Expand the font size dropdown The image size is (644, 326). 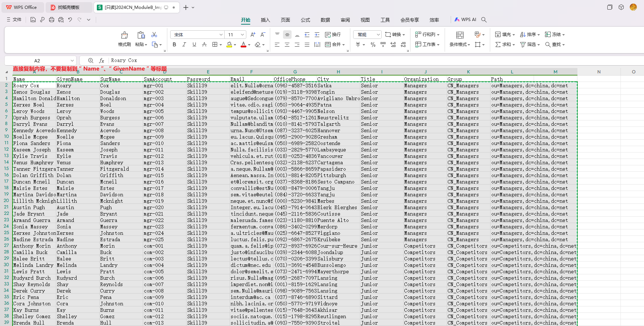coord(242,35)
